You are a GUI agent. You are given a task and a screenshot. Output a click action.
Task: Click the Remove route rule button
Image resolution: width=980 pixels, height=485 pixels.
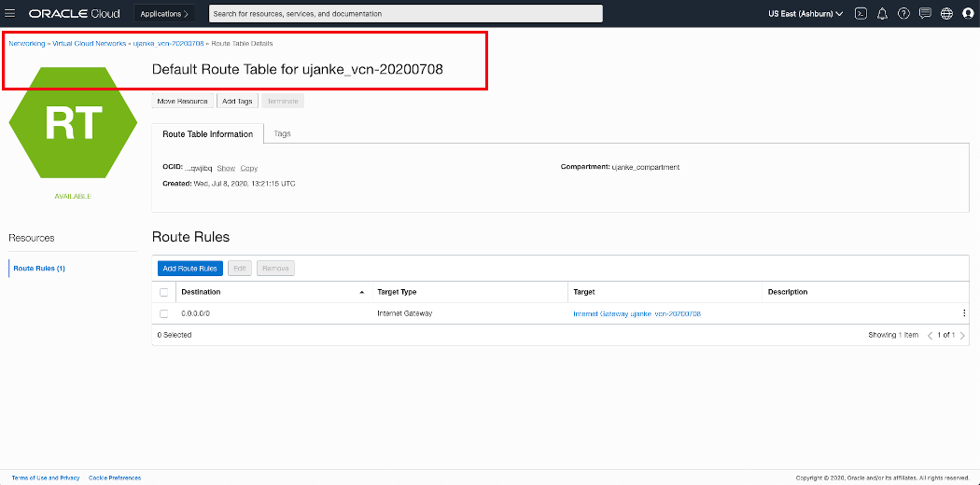(275, 269)
